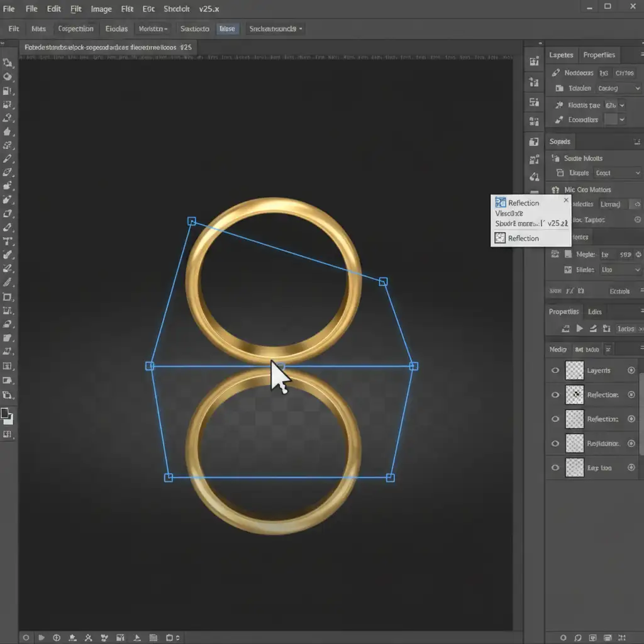Click the foreground color swatch in left toolbar
The width and height of the screenshot is (644, 644).
click(6, 413)
